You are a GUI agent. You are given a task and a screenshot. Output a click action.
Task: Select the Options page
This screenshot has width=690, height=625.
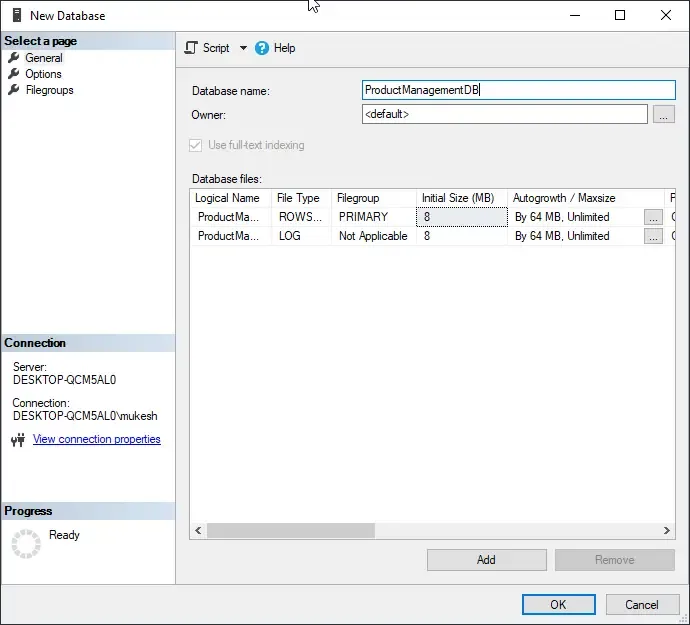click(x=43, y=74)
